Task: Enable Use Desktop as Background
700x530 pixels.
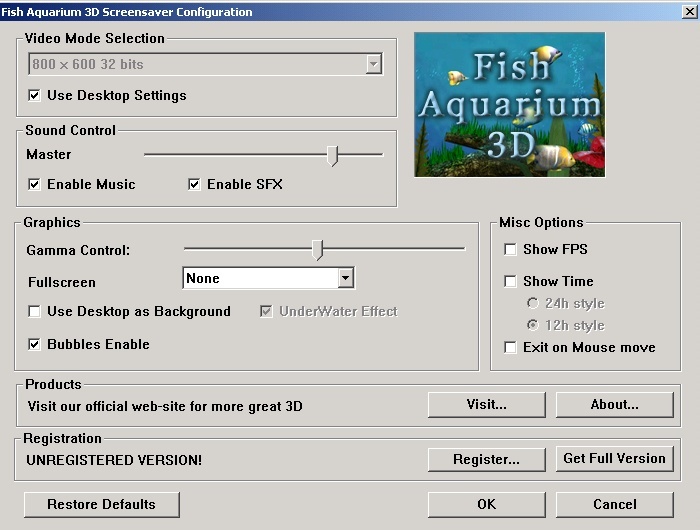Action: pyautogui.click(x=34, y=311)
